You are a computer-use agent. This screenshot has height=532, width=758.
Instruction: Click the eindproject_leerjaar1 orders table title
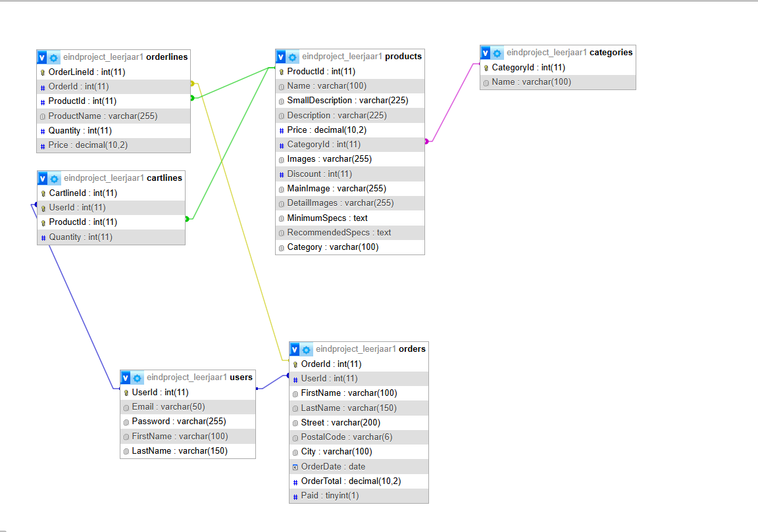[372, 349]
